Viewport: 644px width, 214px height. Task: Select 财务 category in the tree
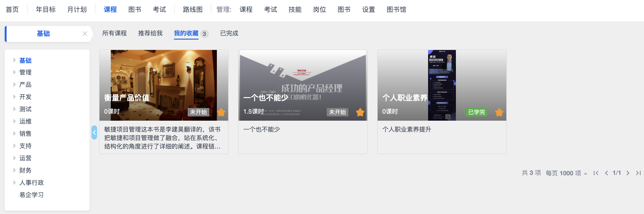(x=25, y=170)
